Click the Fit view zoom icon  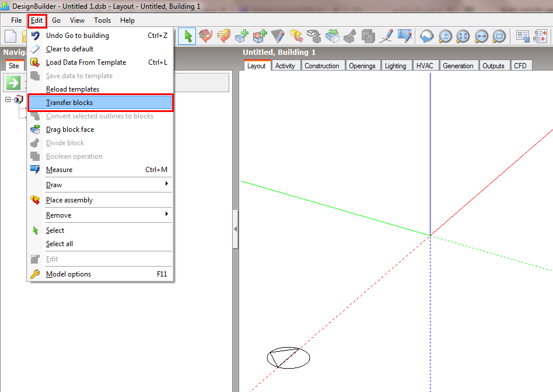click(463, 36)
